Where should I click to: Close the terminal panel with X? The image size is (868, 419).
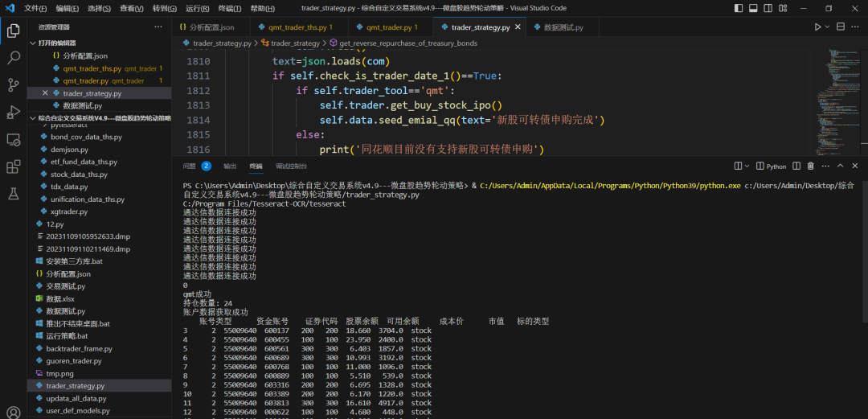[x=856, y=166]
